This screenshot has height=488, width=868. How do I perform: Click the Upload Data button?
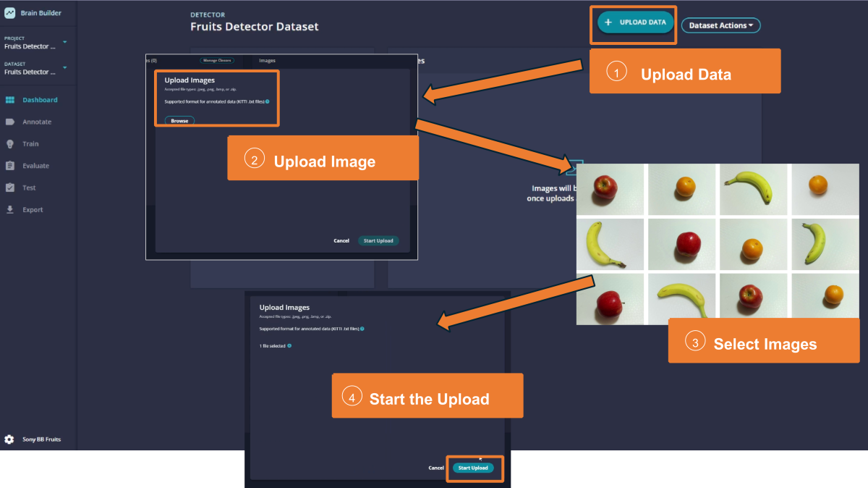[x=636, y=22]
